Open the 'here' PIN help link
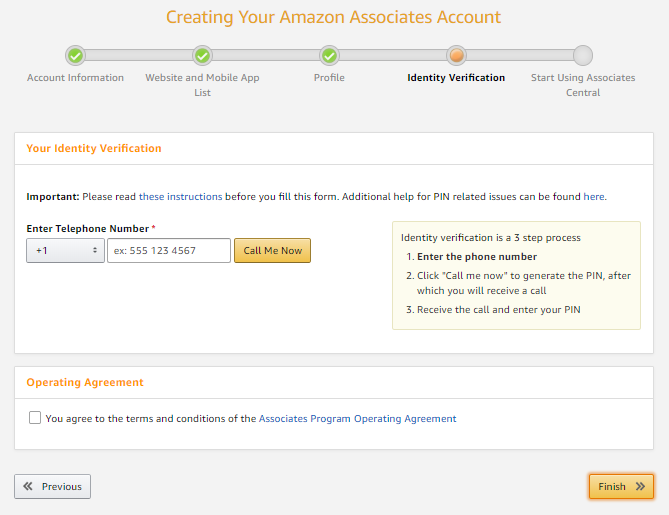 point(593,197)
